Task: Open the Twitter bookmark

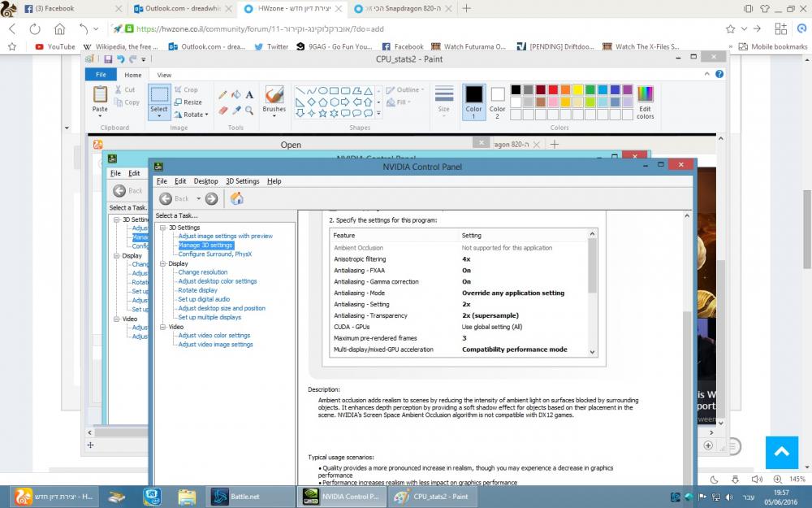Action: point(271,46)
